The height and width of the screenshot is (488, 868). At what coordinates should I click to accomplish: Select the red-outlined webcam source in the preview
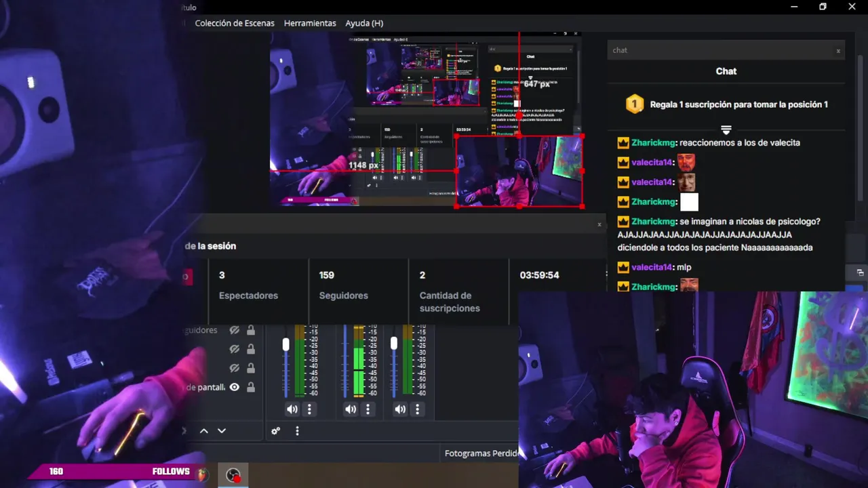519,171
